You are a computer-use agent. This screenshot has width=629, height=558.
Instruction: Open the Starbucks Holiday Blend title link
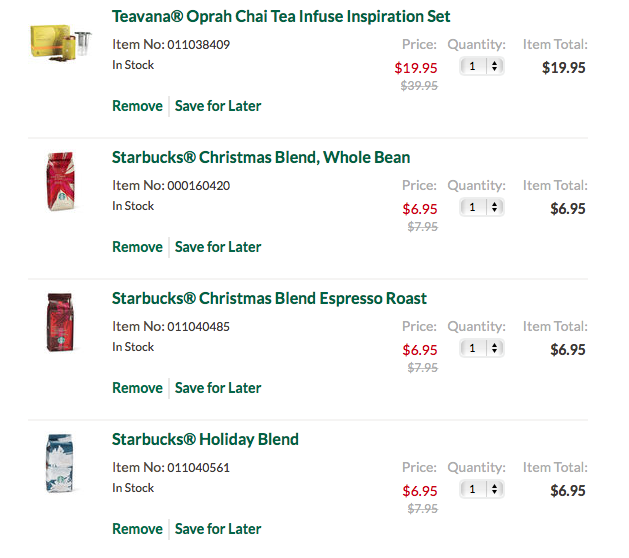pyautogui.click(x=205, y=440)
